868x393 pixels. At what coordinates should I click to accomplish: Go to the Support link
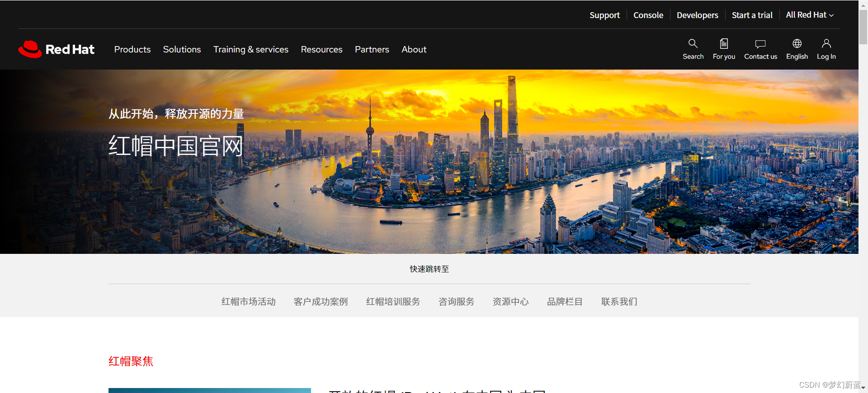[x=604, y=15]
